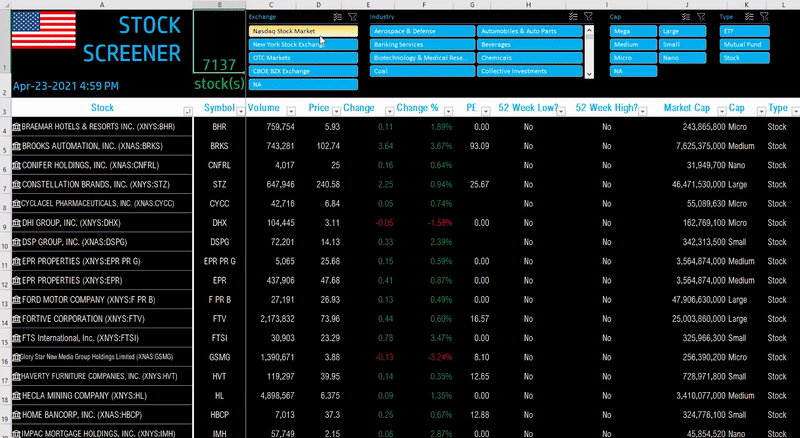Click the building icon beside Cyclacel Pharmaceuticals
The height and width of the screenshot is (438, 800).
(16, 204)
